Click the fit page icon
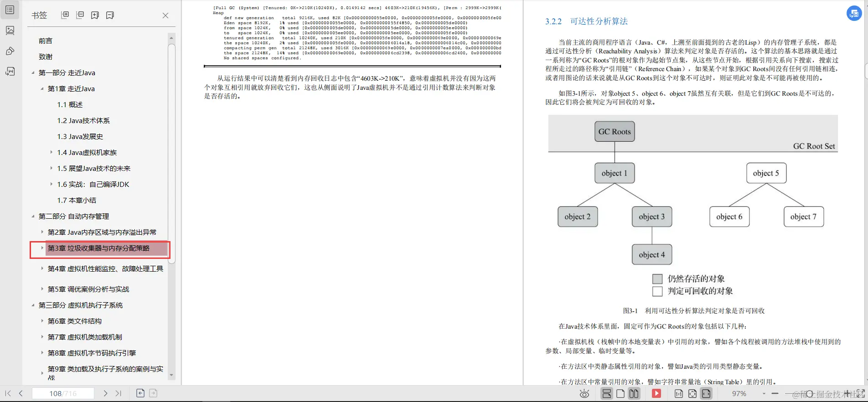The height and width of the screenshot is (402, 868). (692, 394)
